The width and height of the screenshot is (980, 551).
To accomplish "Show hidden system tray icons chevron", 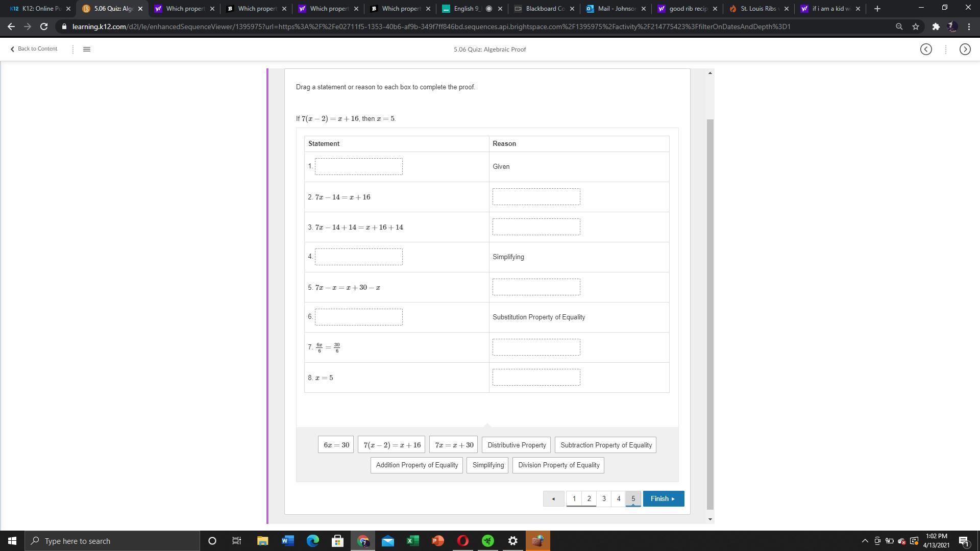I will [865, 541].
